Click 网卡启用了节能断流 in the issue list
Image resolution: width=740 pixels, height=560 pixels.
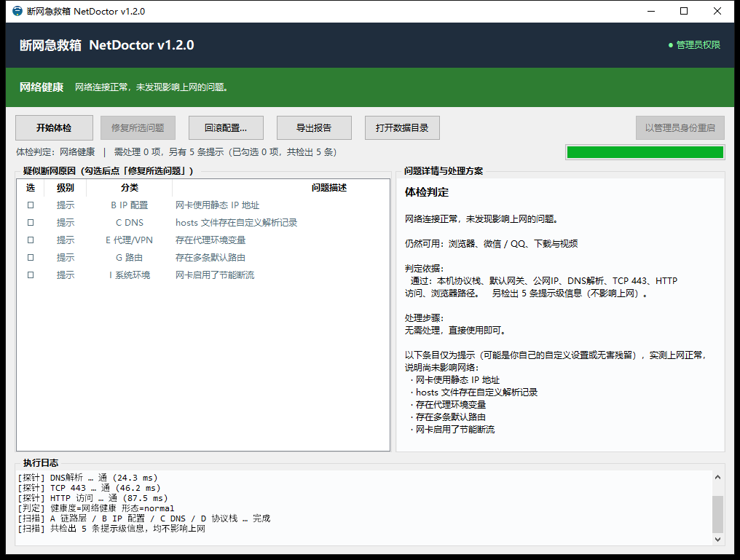pyautogui.click(x=215, y=275)
